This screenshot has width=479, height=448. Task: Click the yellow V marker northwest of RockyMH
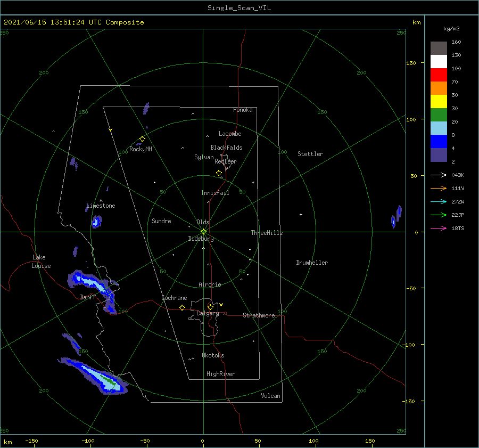[x=111, y=130]
